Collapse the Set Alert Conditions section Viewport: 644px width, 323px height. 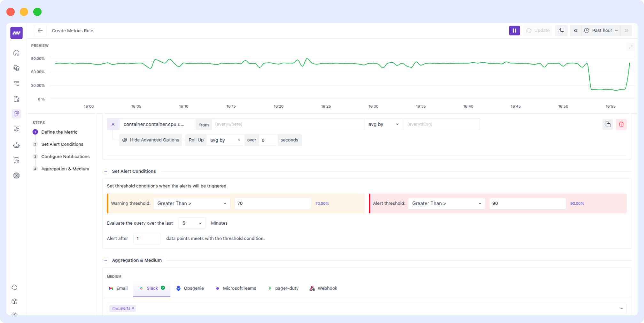pyautogui.click(x=106, y=171)
